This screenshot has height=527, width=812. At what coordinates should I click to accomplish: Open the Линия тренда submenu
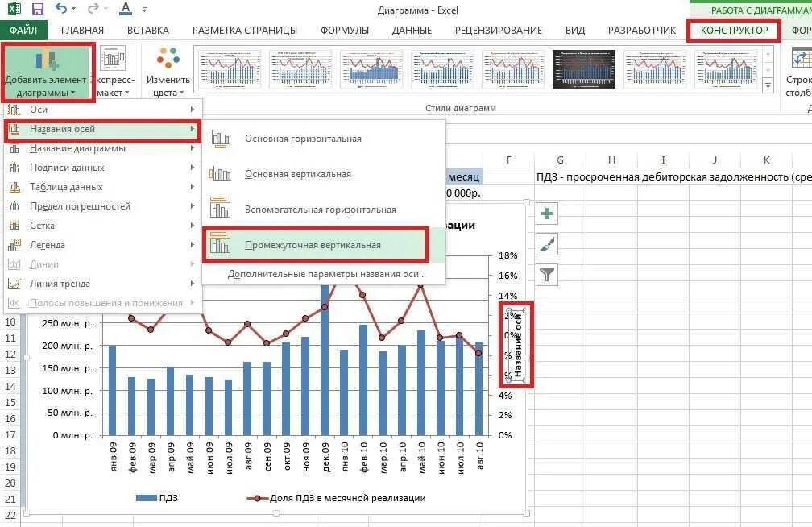(102, 284)
